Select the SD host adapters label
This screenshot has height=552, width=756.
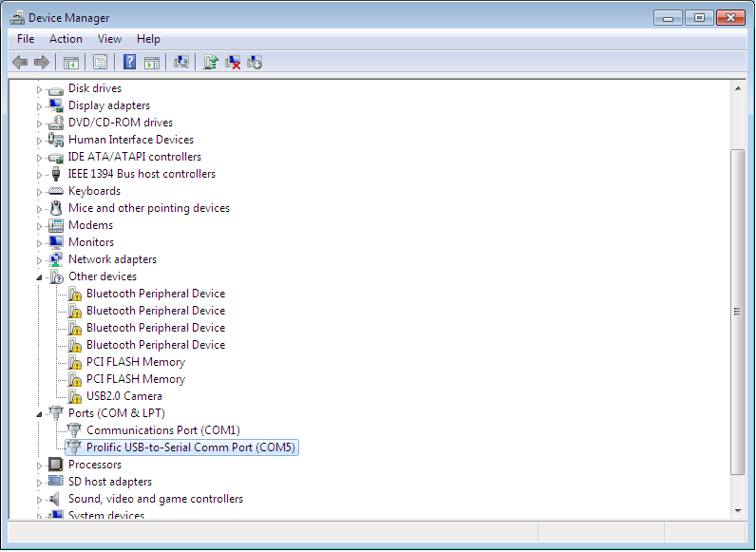110,482
